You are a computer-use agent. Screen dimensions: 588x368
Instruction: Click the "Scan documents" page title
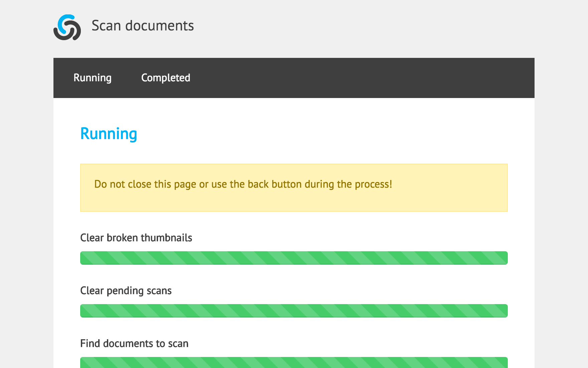(142, 26)
